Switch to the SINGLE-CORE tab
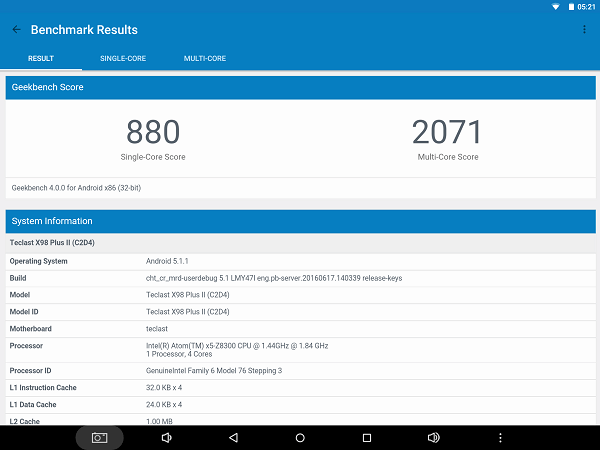 [123, 59]
